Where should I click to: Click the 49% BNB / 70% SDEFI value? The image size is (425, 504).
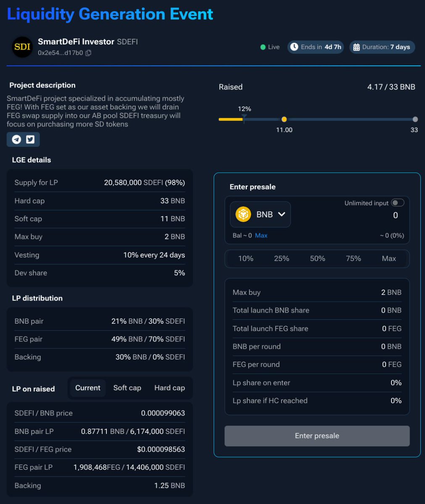tap(148, 339)
